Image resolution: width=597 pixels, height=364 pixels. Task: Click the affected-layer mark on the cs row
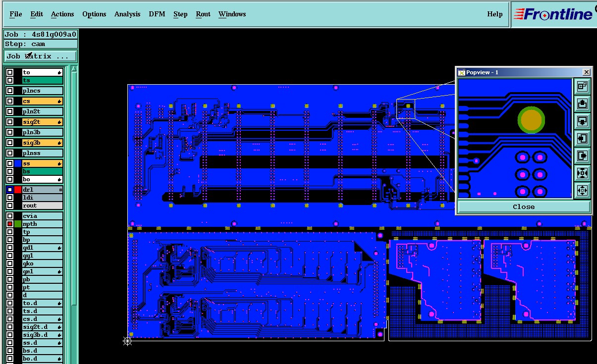tap(59, 102)
